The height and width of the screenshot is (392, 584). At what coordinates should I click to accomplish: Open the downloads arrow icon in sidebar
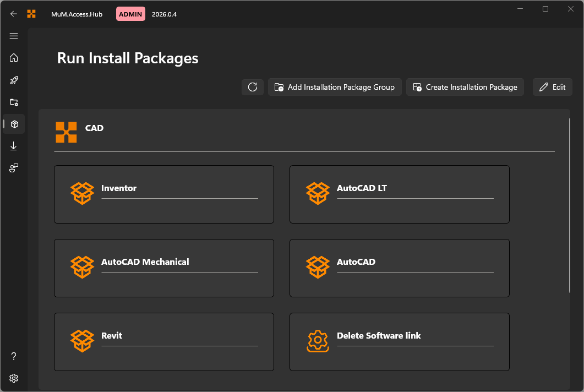click(x=14, y=146)
